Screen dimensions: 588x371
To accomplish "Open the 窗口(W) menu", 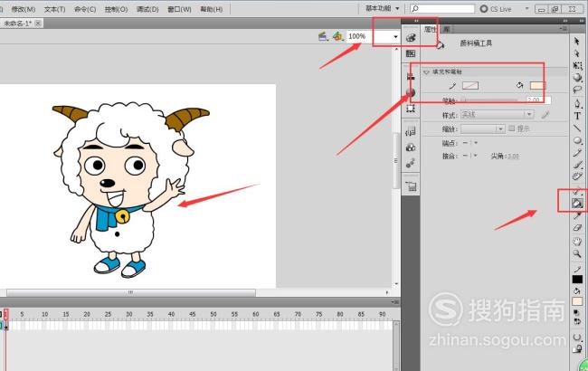I will pos(179,9).
